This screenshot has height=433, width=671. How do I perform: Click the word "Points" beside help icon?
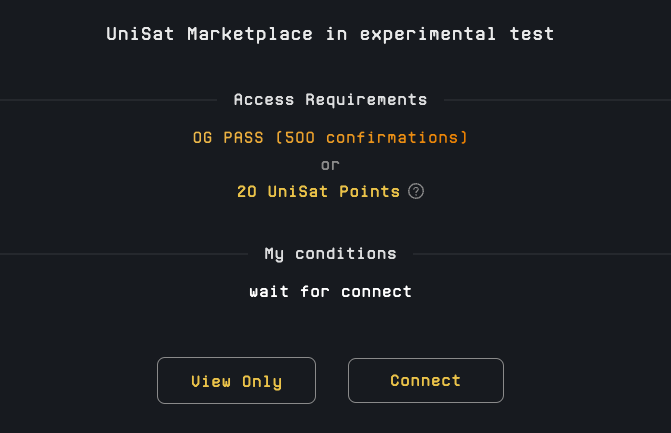[372, 191]
